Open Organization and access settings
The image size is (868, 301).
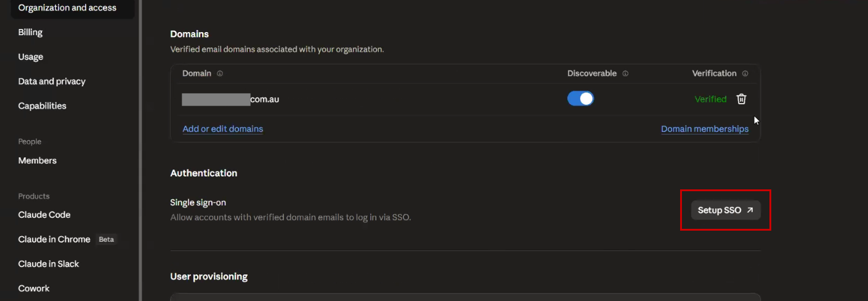point(67,8)
